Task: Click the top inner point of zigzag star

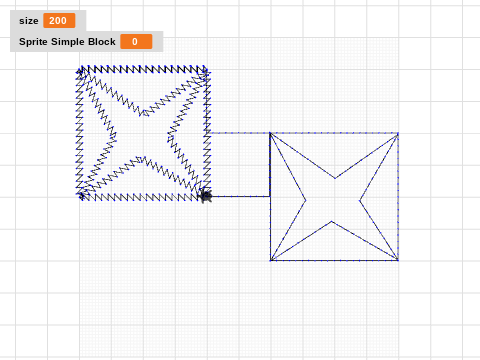Action: tap(144, 113)
